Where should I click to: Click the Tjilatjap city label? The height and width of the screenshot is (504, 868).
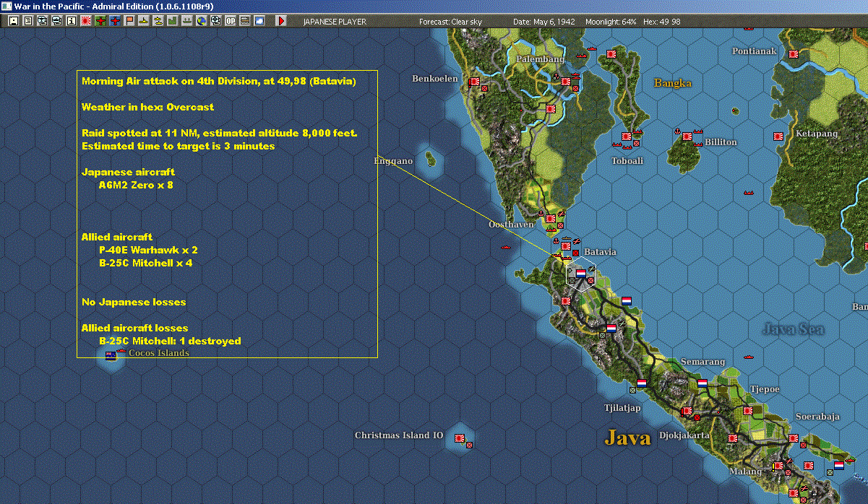coord(622,408)
